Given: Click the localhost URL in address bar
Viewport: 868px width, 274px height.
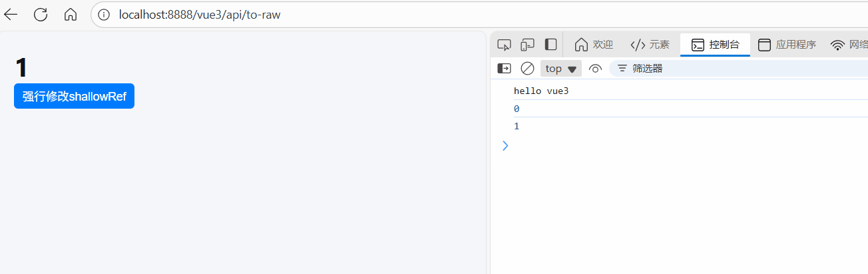Looking at the screenshot, I should (200, 15).
